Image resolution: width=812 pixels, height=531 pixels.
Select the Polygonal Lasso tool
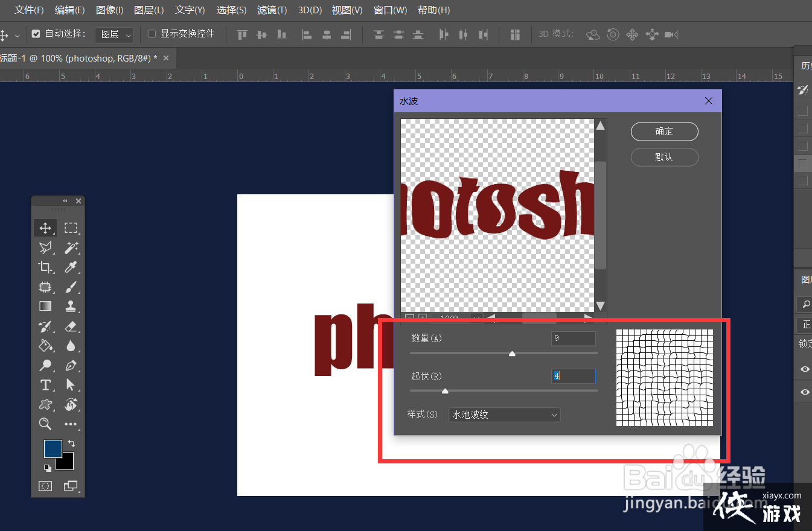(x=45, y=247)
